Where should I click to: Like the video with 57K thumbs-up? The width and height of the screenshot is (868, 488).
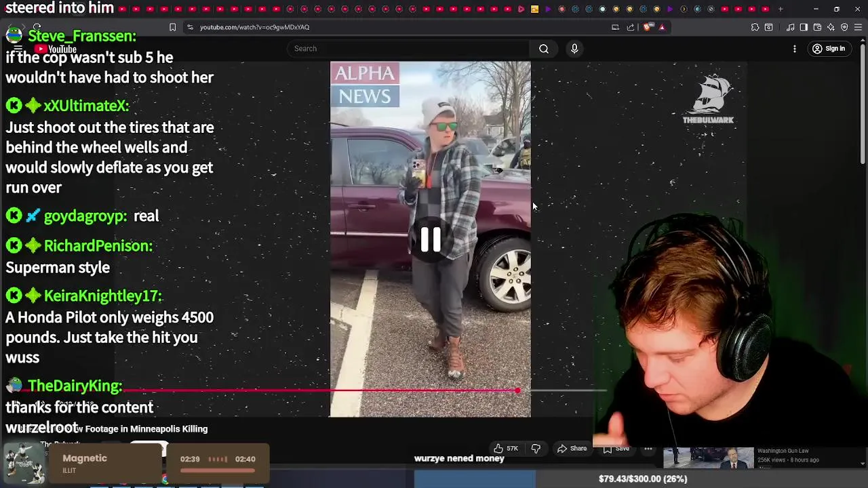point(506,449)
